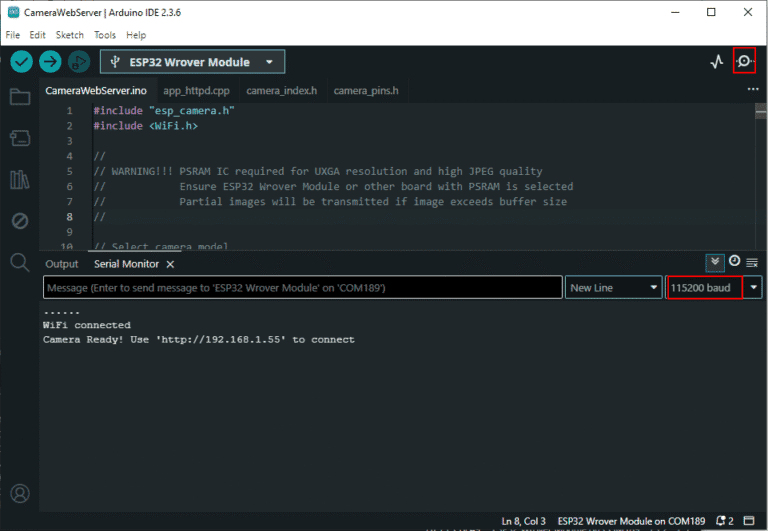Upload the sketch with the arrow button
Image resolution: width=768 pixels, height=531 pixels.
[50, 62]
